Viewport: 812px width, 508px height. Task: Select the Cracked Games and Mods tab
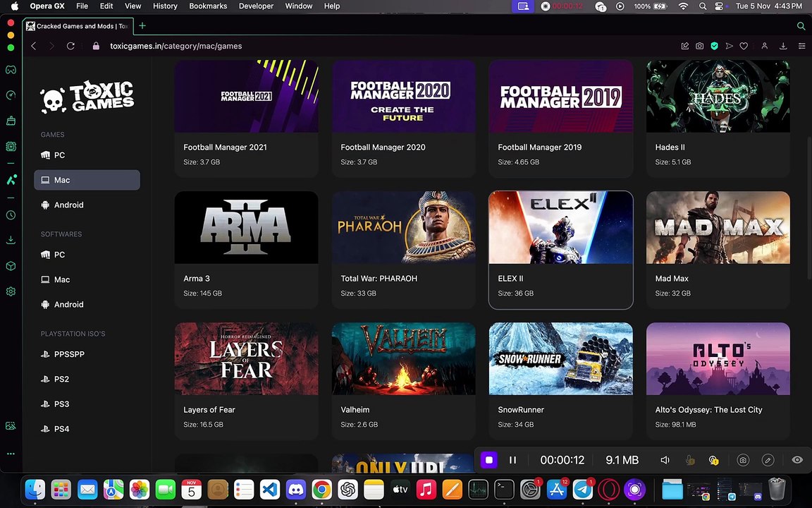pos(78,26)
